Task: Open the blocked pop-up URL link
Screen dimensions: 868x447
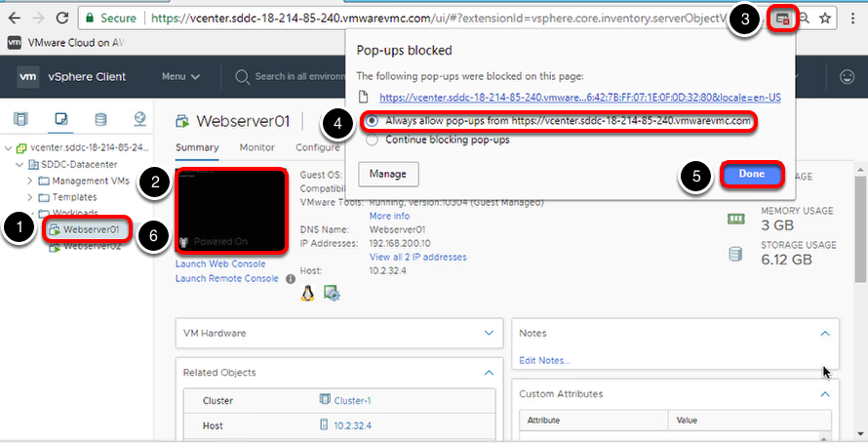Action: (580, 98)
